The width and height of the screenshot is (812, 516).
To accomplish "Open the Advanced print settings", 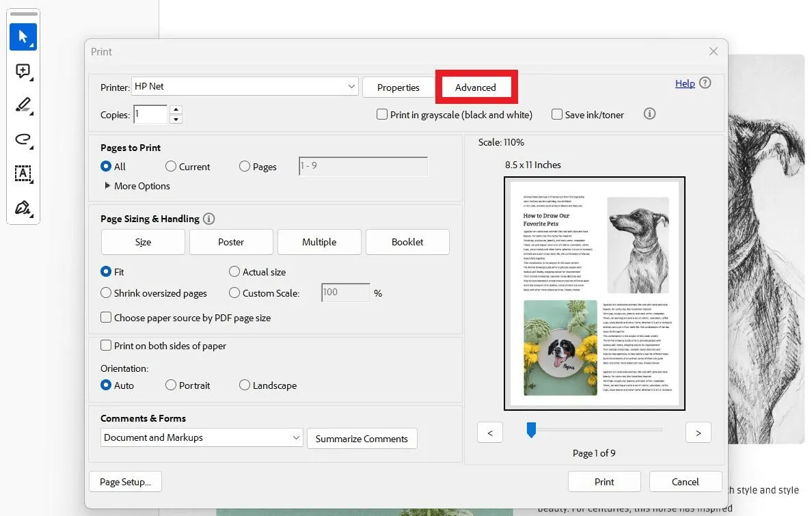I will pos(476,87).
